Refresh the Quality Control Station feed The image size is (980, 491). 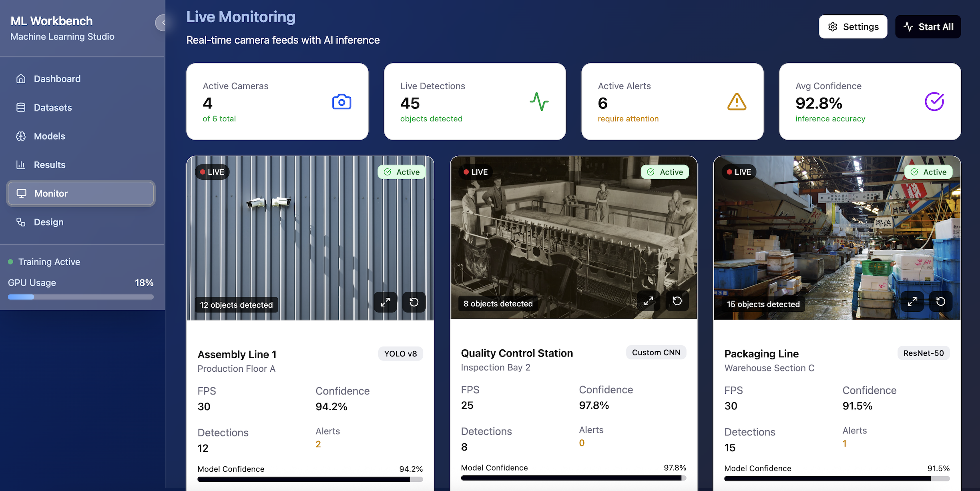coord(677,301)
